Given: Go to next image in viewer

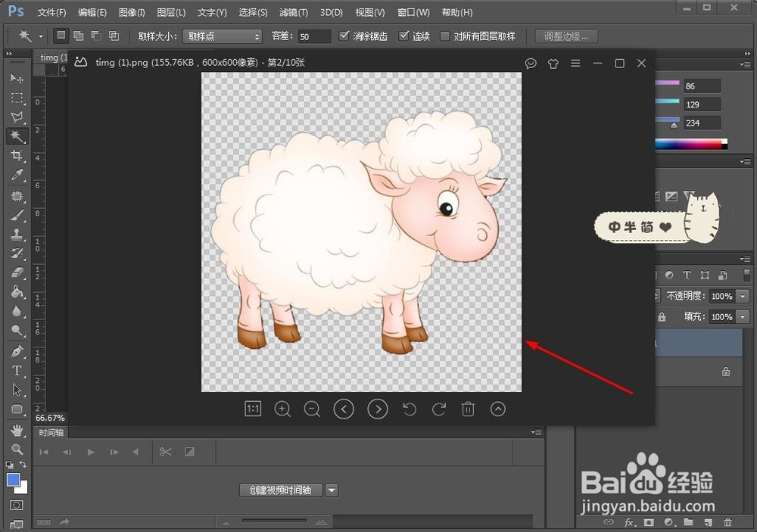Looking at the screenshot, I should point(378,409).
